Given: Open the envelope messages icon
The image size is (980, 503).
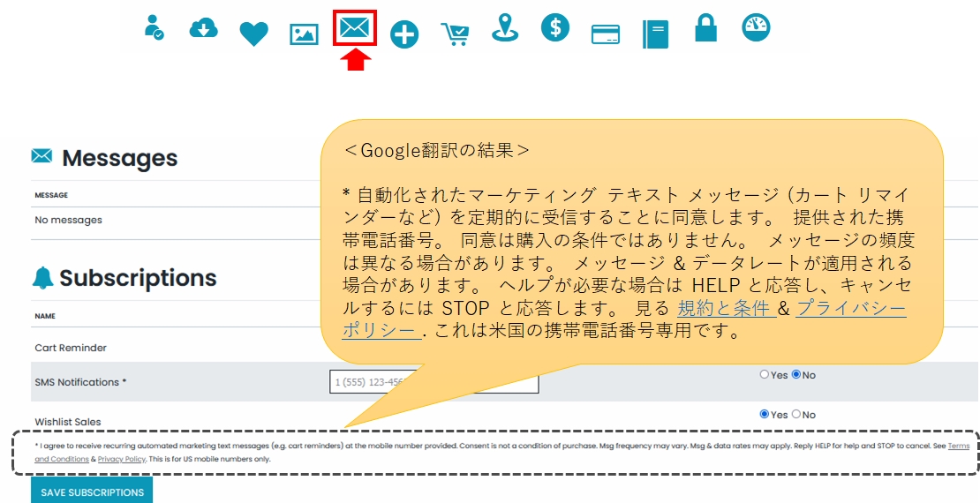Looking at the screenshot, I should (x=355, y=28).
